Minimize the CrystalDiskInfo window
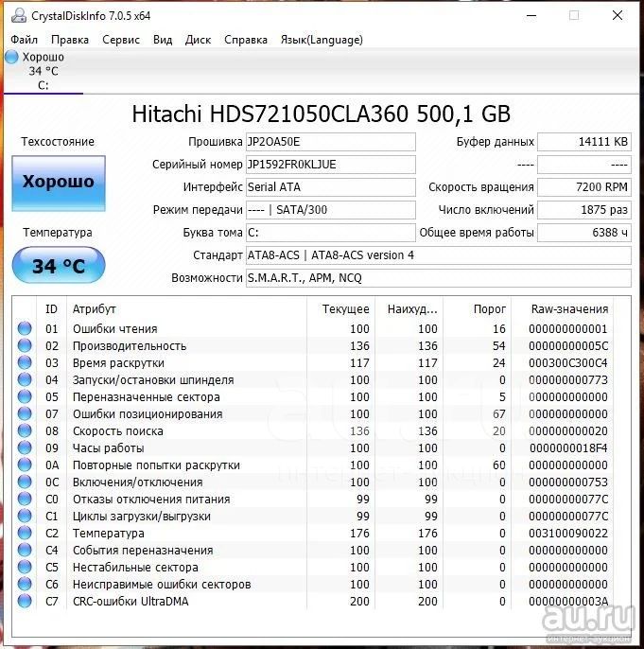 click(531, 16)
